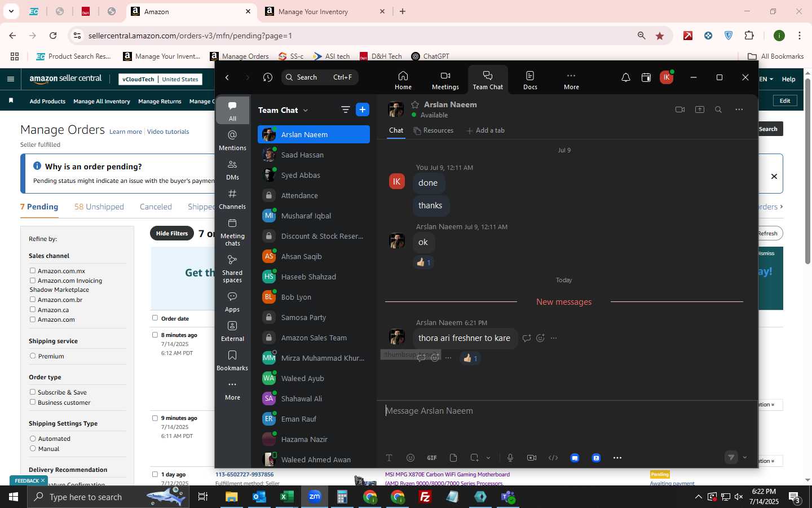
Task: Open Meeting chats in Zoom sidebar
Action: (232, 231)
